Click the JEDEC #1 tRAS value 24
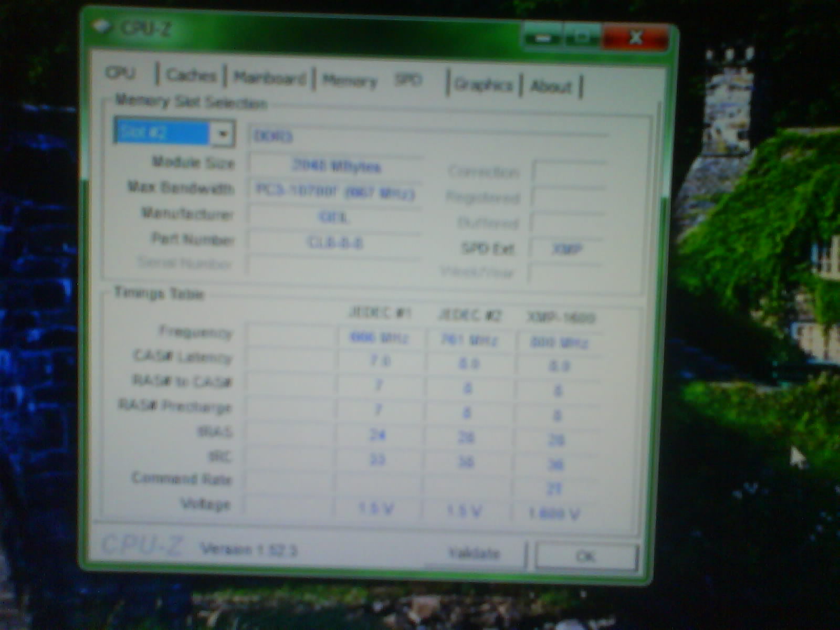The width and height of the screenshot is (840, 630). point(377,435)
